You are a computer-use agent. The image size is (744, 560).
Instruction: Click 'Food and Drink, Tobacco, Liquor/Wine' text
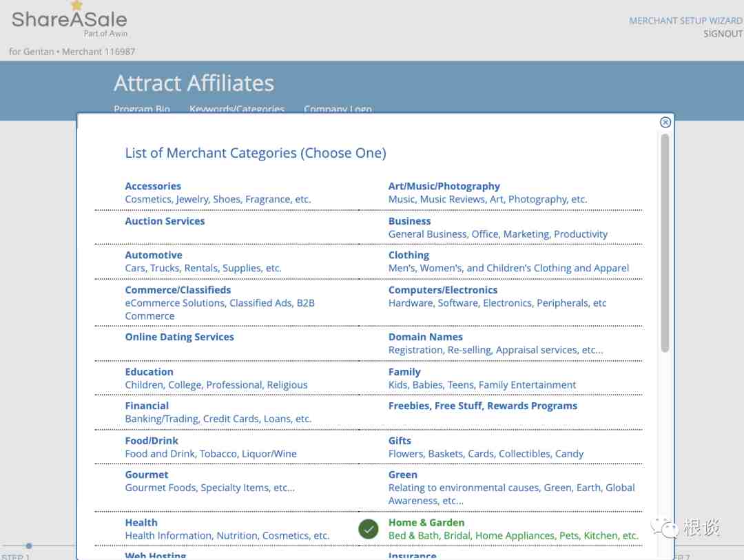point(211,454)
